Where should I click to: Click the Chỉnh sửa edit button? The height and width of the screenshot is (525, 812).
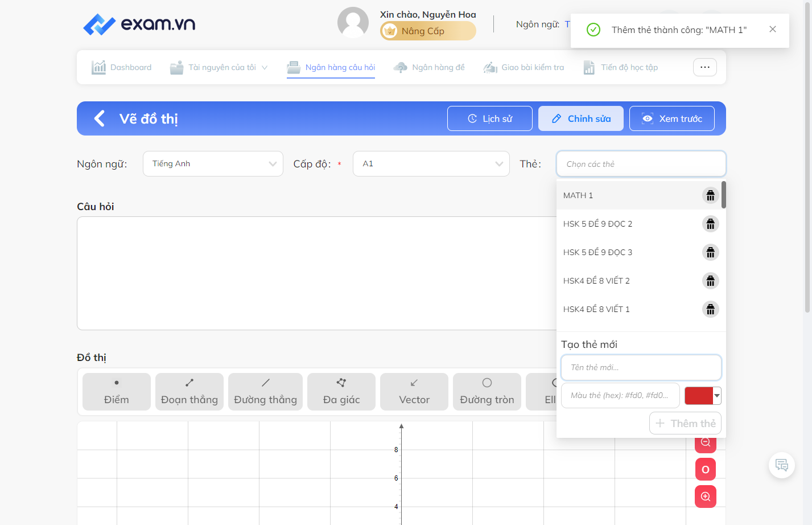(x=581, y=118)
